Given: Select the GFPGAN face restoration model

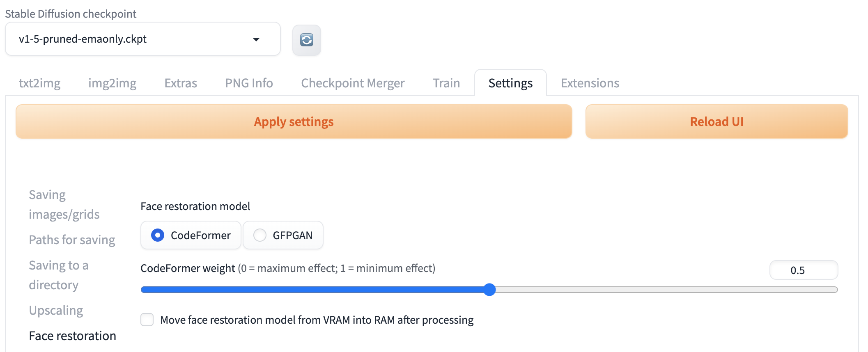Looking at the screenshot, I should [260, 235].
